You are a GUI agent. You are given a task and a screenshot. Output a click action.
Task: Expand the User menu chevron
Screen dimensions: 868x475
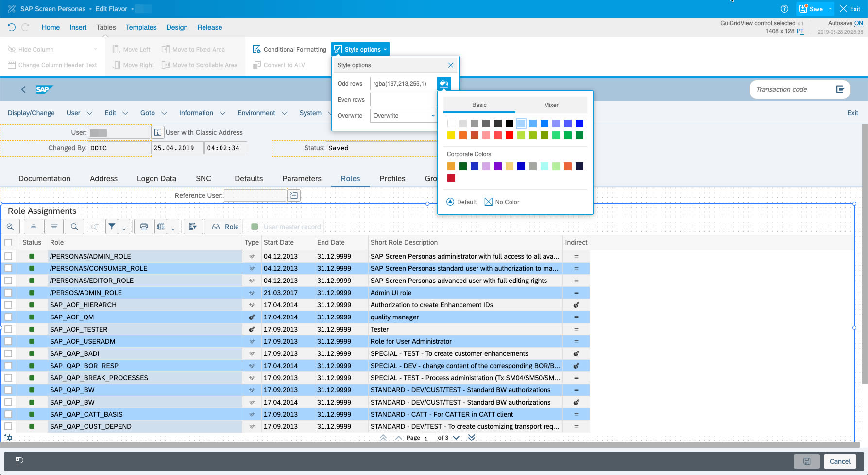coord(89,113)
